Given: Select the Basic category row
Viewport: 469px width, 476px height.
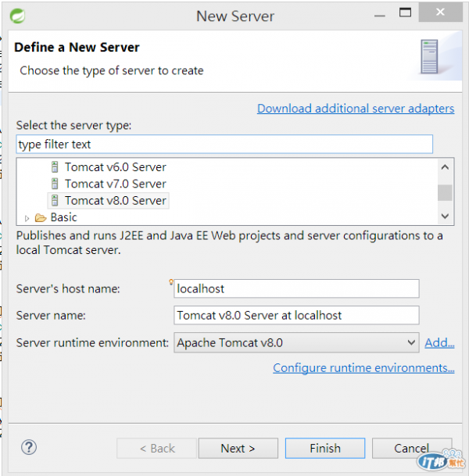Looking at the screenshot, I should click(x=63, y=217).
